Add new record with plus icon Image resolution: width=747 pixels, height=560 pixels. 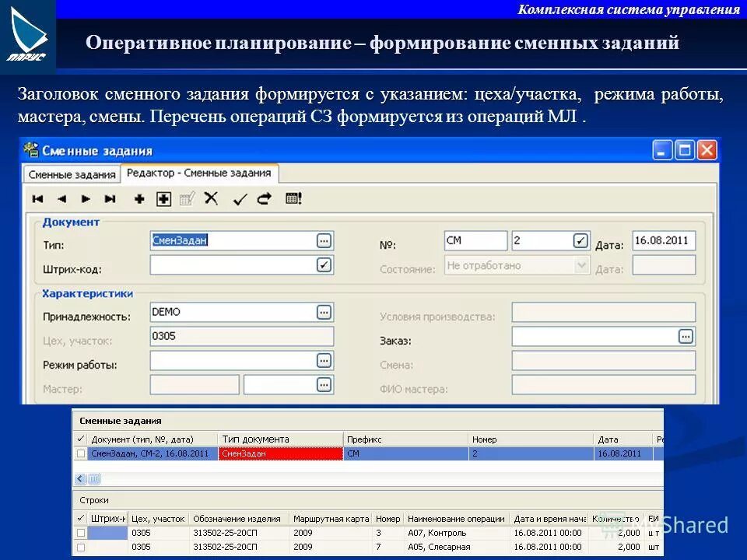[139, 199]
